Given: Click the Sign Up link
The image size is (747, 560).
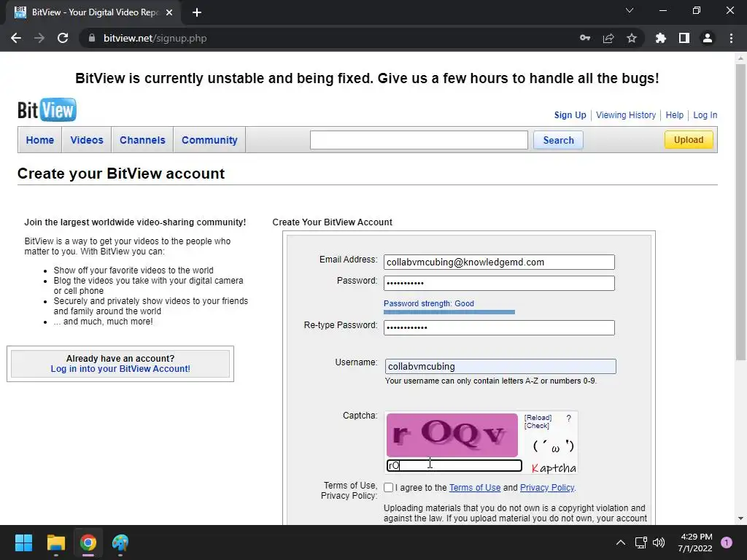Looking at the screenshot, I should (x=570, y=114).
